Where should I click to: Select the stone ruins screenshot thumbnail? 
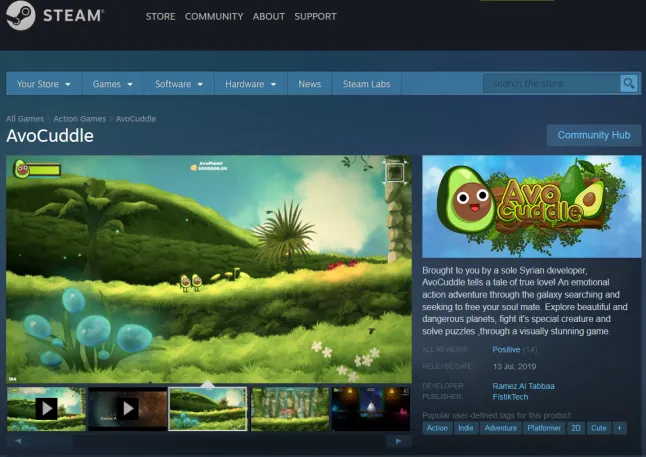point(290,409)
